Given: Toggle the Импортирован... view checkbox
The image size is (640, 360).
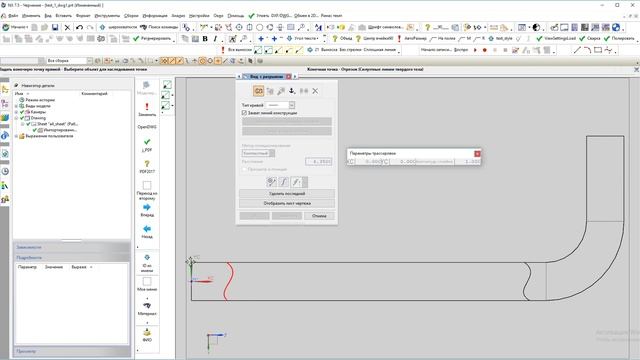Looking at the screenshot, I should click(34, 130).
